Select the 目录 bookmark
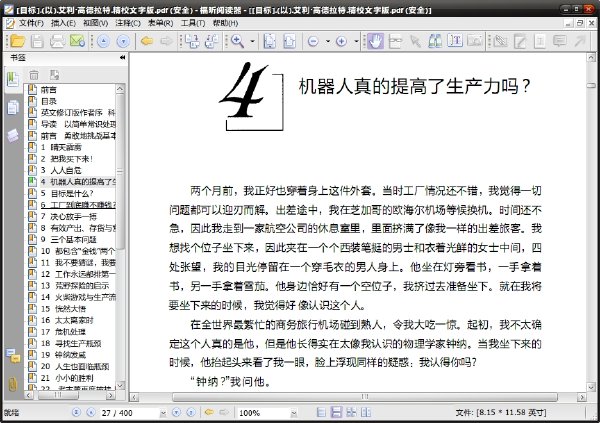The image size is (600, 423). pyautogui.click(x=49, y=101)
